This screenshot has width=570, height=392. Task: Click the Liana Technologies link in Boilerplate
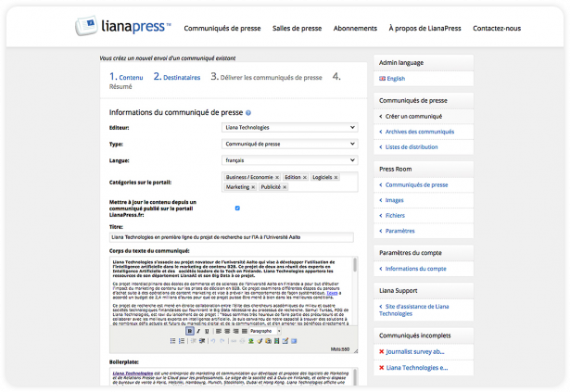point(133,373)
